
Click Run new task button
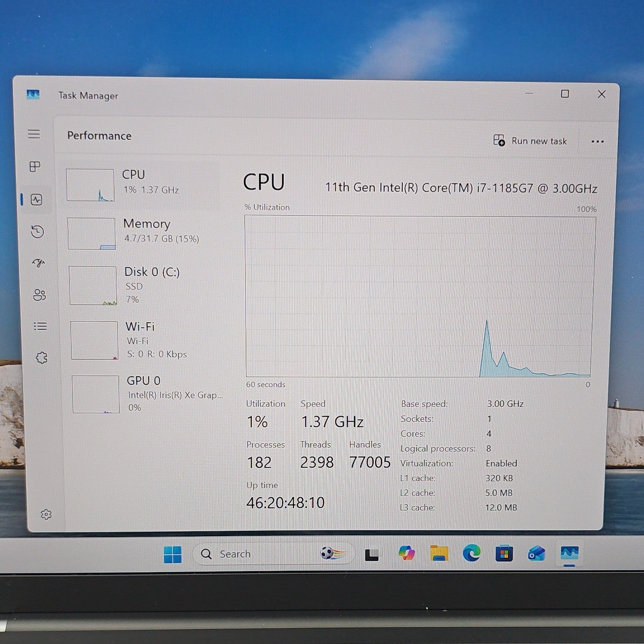(x=530, y=141)
